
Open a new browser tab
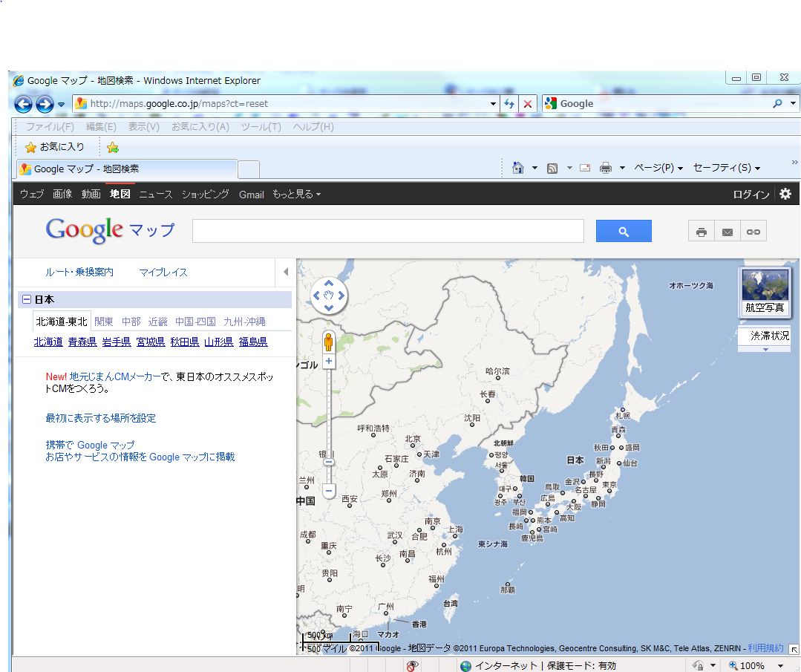point(249,169)
